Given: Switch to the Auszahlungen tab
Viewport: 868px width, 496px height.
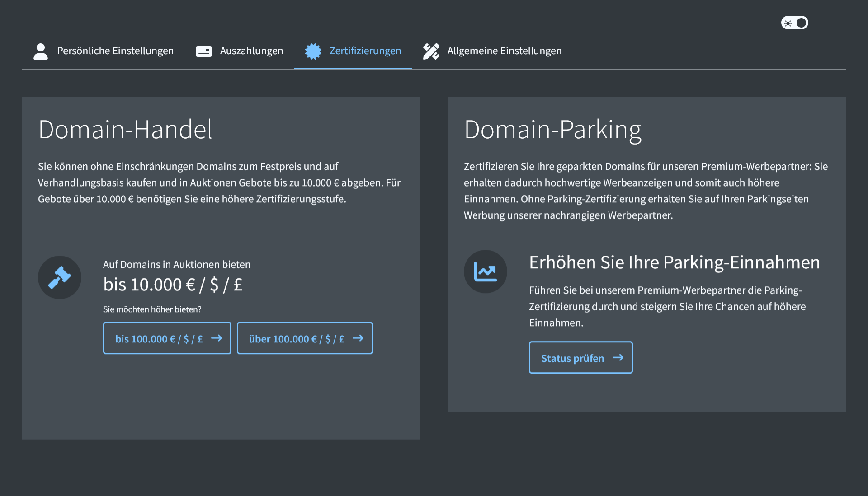Looking at the screenshot, I should coord(251,51).
